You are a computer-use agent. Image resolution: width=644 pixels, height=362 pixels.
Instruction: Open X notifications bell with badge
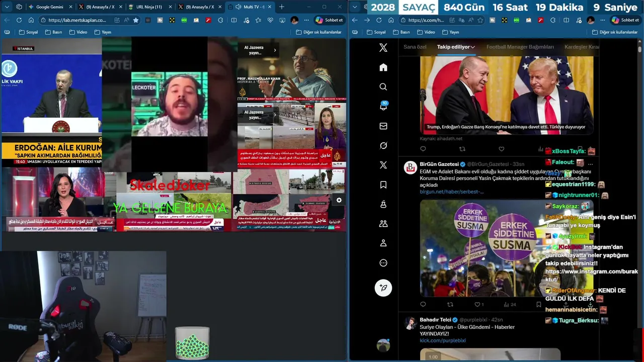pyautogui.click(x=383, y=107)
